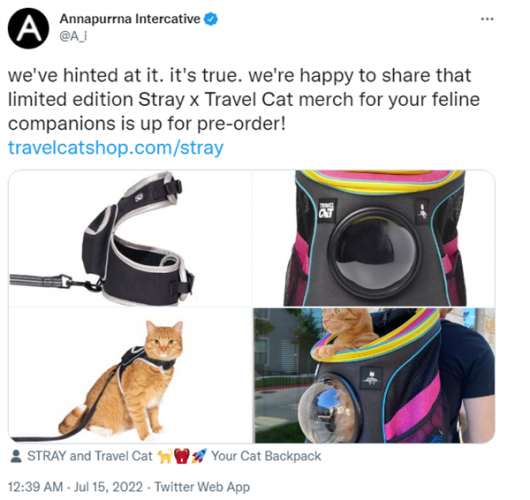Click the Twitter Web App source label
Screen dimensions: 530x500
pyautogui.click(x=202, y=487)
